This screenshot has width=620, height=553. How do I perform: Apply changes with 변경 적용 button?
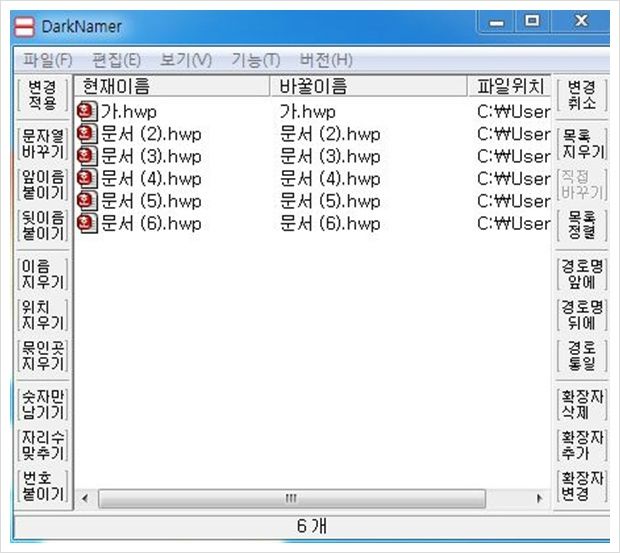tap(43, 95)
